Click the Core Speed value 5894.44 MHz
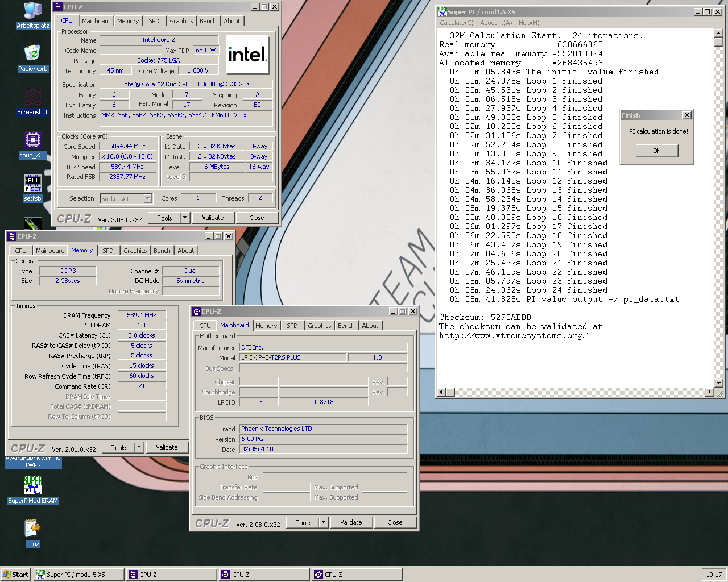 click(127, 147)
